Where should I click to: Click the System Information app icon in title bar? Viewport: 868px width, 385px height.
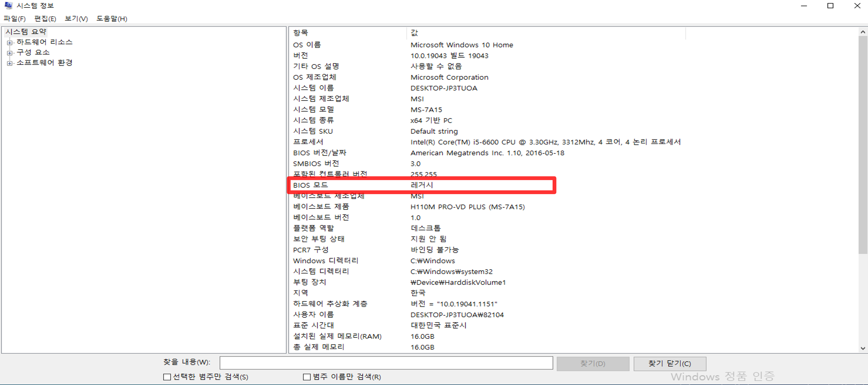(x=8, y=5)
